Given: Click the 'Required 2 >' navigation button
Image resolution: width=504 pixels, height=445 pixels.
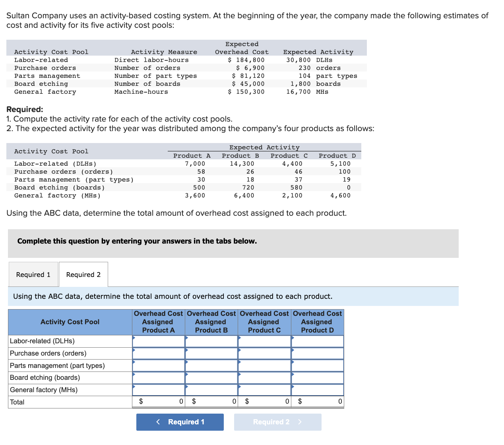Looking at the screenshot, I should tap(277, 422).
